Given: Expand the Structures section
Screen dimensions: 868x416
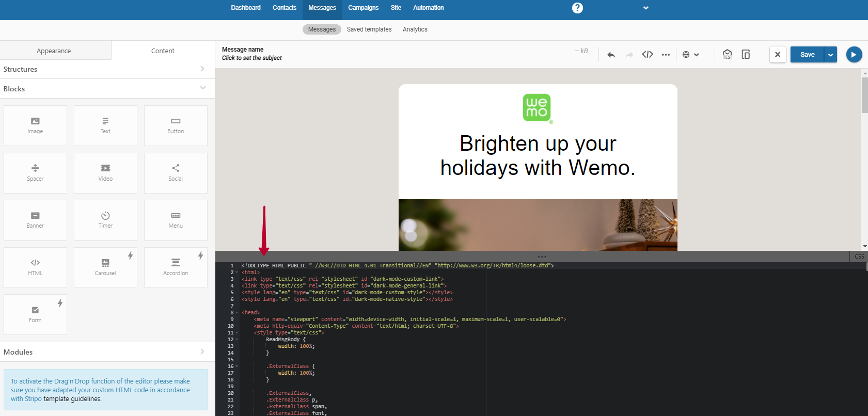Looking at the screenshot, I should coord(107,69).
